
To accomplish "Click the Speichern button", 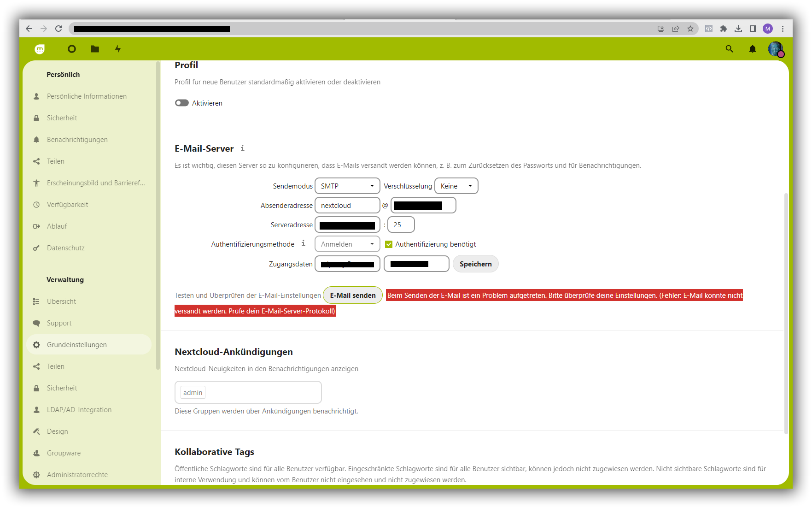I will pos(475,264).
